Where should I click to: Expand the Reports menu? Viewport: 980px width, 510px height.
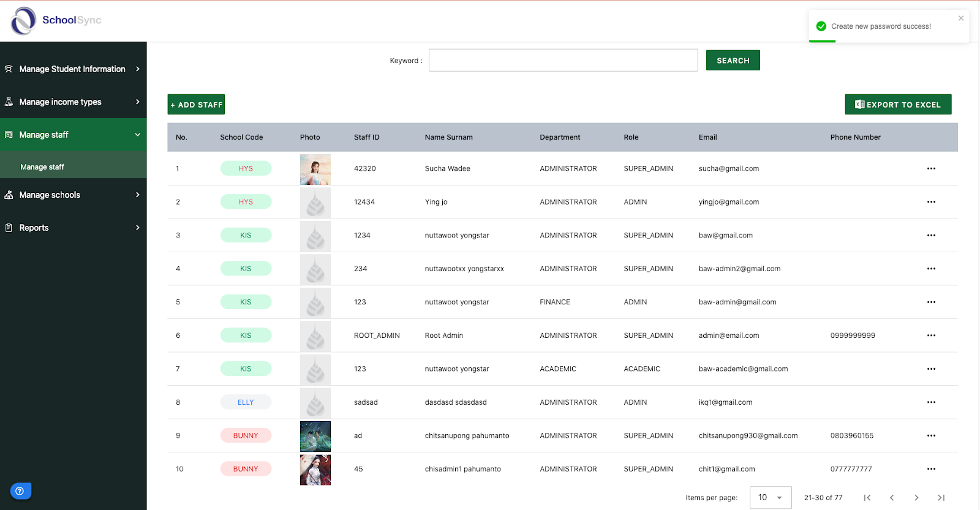click(x=73, y=228)
